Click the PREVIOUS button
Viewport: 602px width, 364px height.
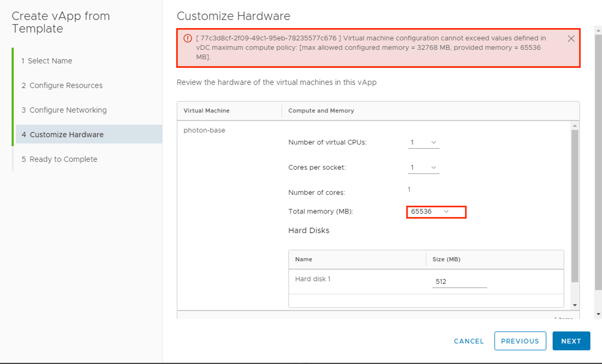click(520, 341)
